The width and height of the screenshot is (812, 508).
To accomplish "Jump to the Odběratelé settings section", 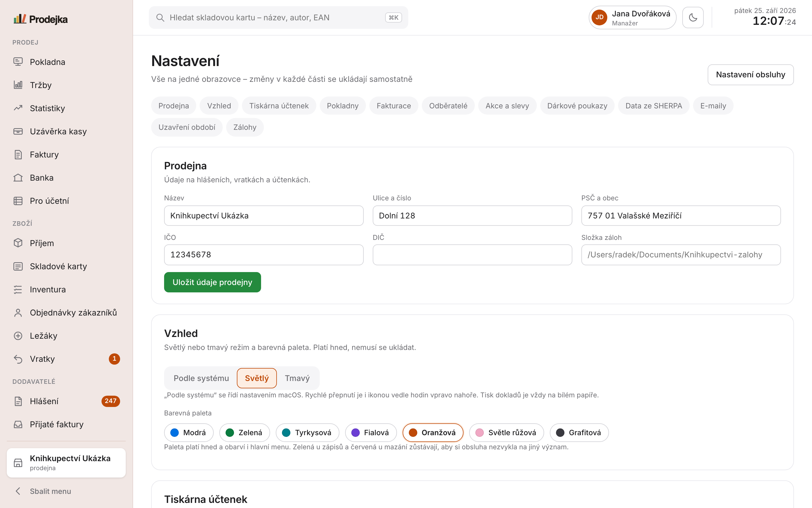I will point(448,106).
